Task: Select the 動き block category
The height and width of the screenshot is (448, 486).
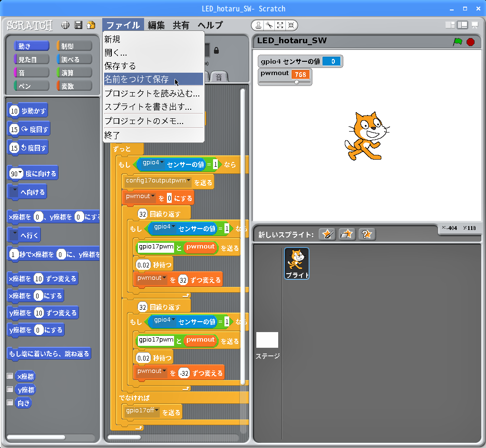Action: click(31, 46)
